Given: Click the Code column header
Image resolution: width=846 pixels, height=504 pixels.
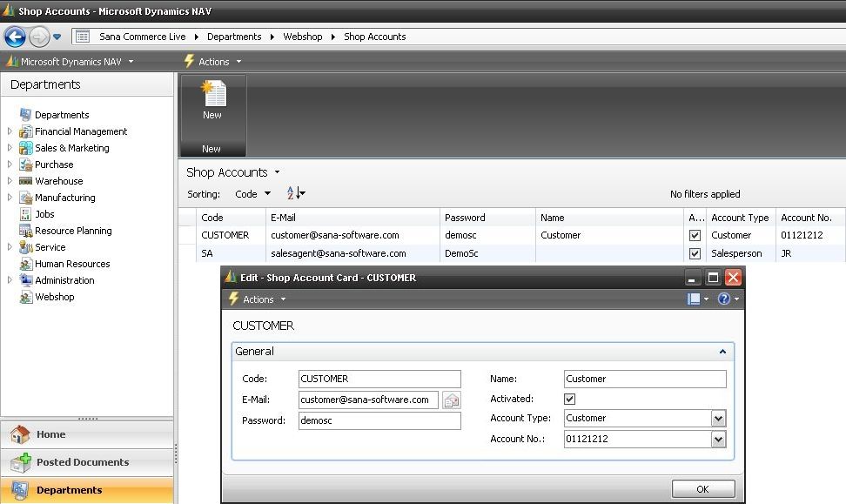Looking at the screenshot, I should (231, 218).
